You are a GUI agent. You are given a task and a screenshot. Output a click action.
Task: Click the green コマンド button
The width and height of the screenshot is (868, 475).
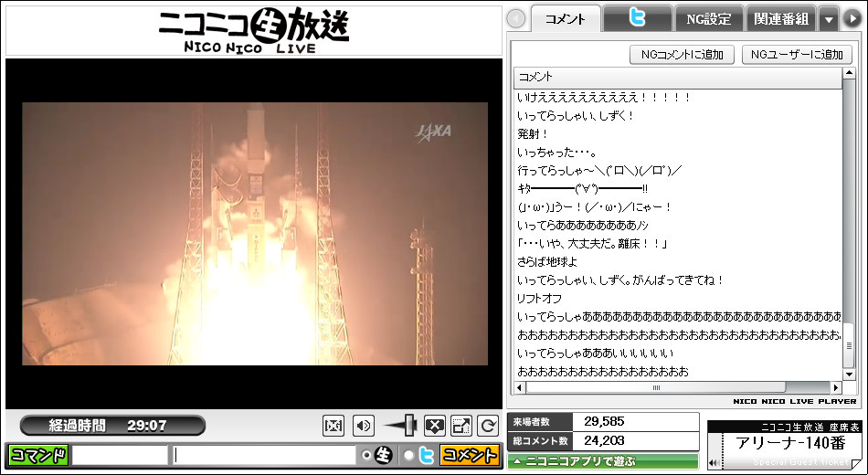pyautogui.click(x=38, y=455)
